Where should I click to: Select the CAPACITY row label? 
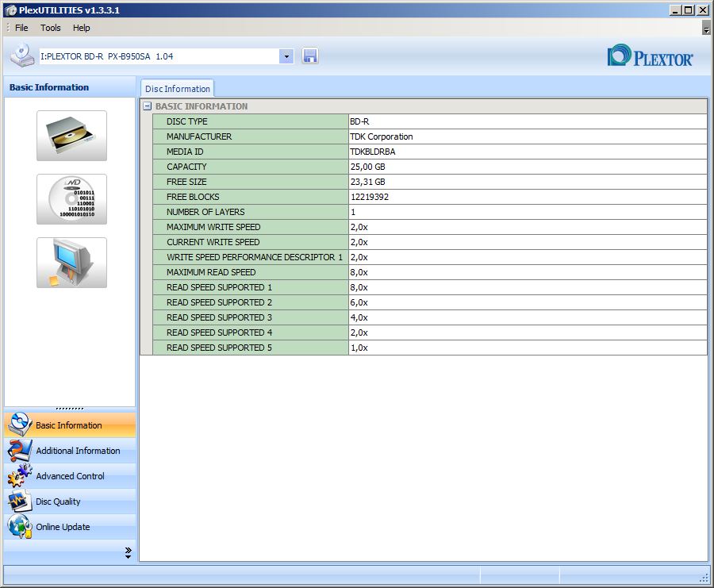click(186, 167)
